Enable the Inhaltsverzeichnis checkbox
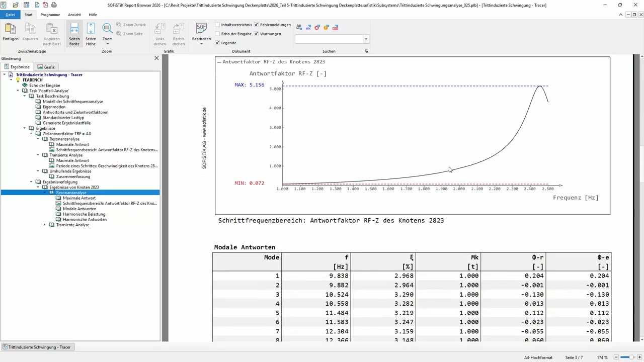This screenshot has width=644, height=362. 217,25
